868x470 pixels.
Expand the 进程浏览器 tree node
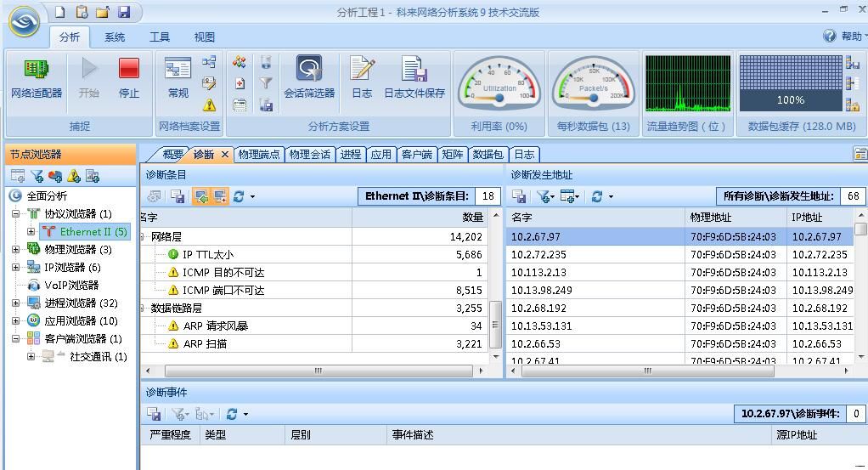coord(15,303)
